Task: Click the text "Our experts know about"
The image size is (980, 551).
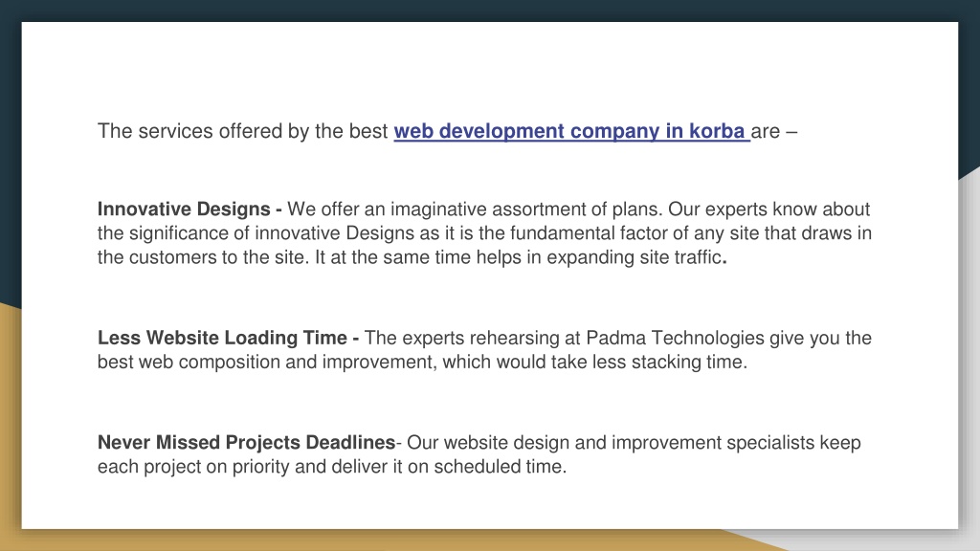Action: tap(768, 209)
